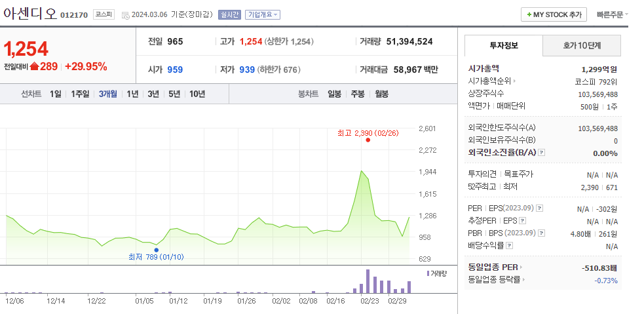Viewport: 644px width, 314px height.
Task: Click the calendar icon beside 2024.03.06 date
Action: pos(125,15)
